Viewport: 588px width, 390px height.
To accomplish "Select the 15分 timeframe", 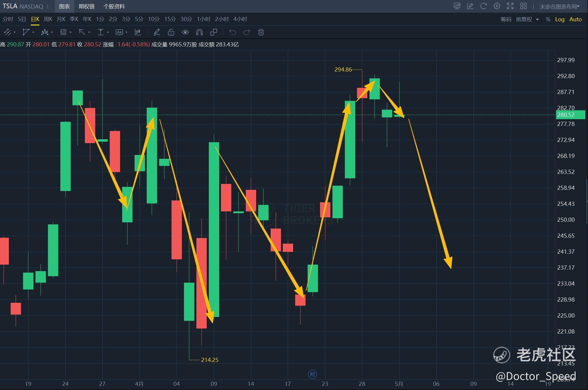I will (170, 19).
